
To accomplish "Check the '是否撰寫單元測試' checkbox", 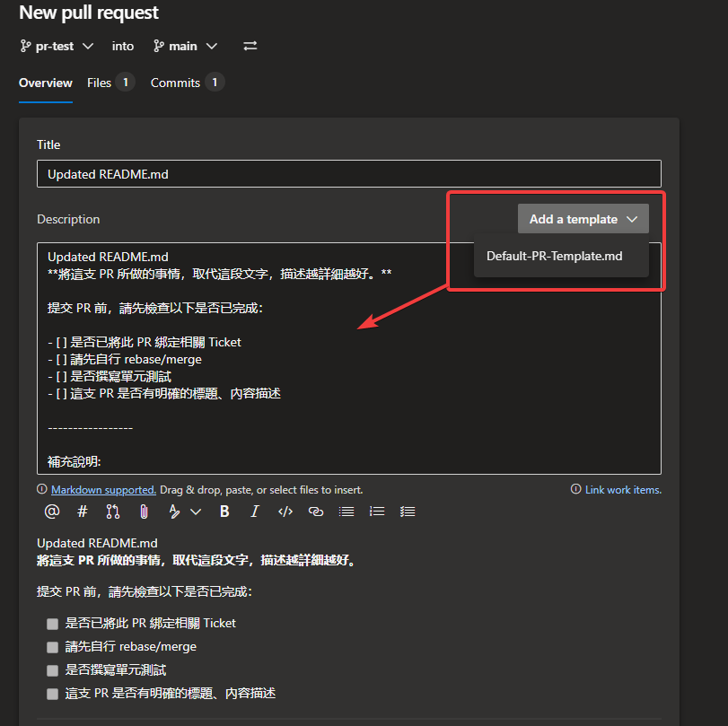I will click(52, 669).
